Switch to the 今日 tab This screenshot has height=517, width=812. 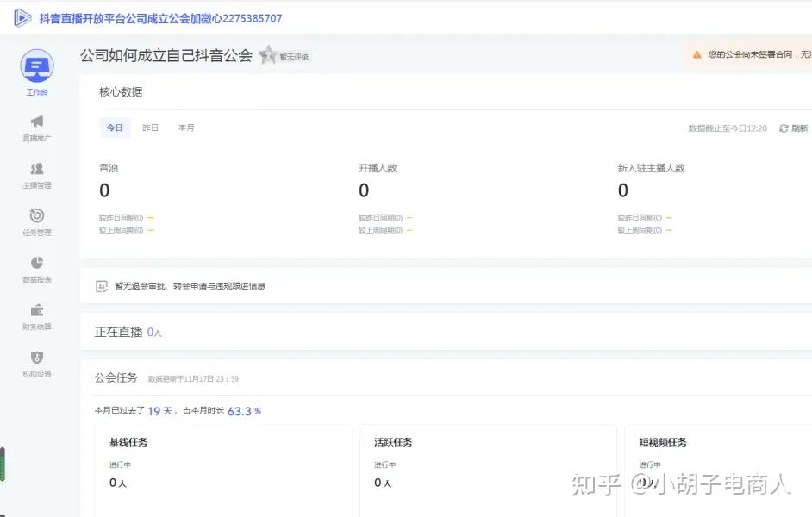pyautogui.click(x=115, y=128)
